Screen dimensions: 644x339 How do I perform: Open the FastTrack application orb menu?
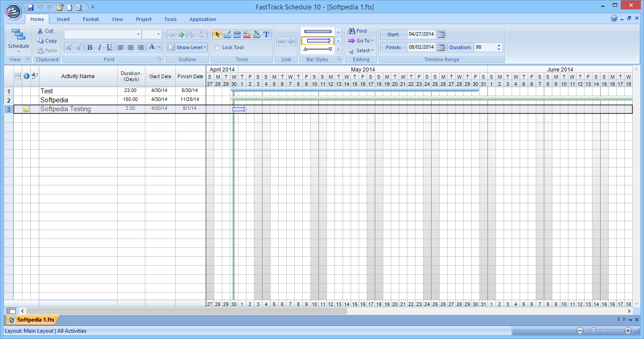click(x=13, y=11)
